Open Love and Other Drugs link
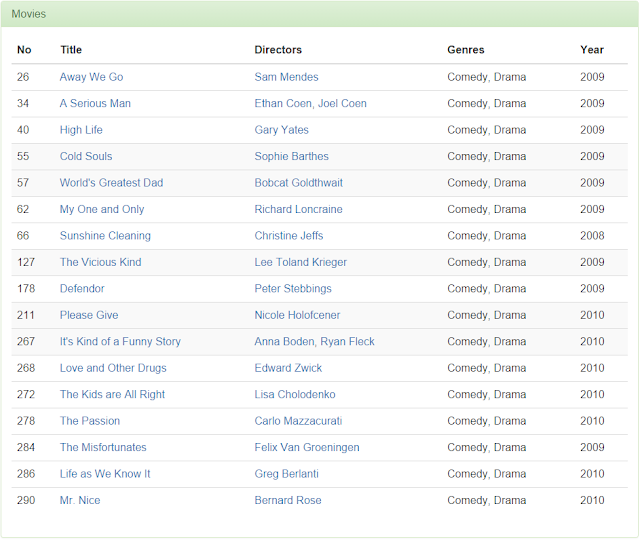 [113, 368]
